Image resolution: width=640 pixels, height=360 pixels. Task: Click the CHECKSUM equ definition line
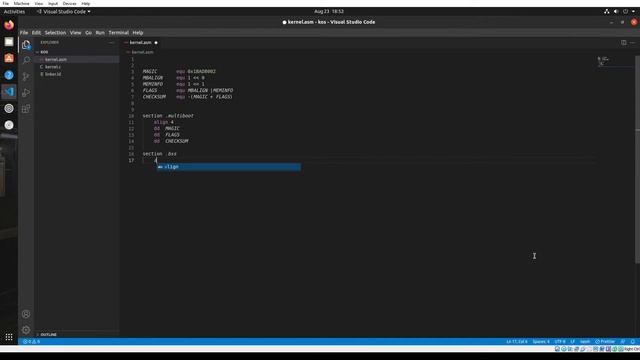pos(187,97)
